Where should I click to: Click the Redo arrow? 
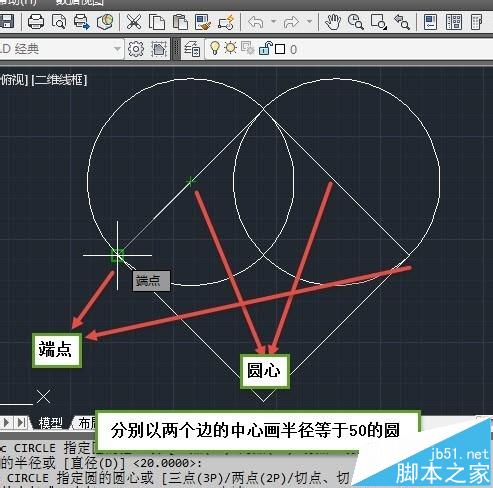(291, 22)
